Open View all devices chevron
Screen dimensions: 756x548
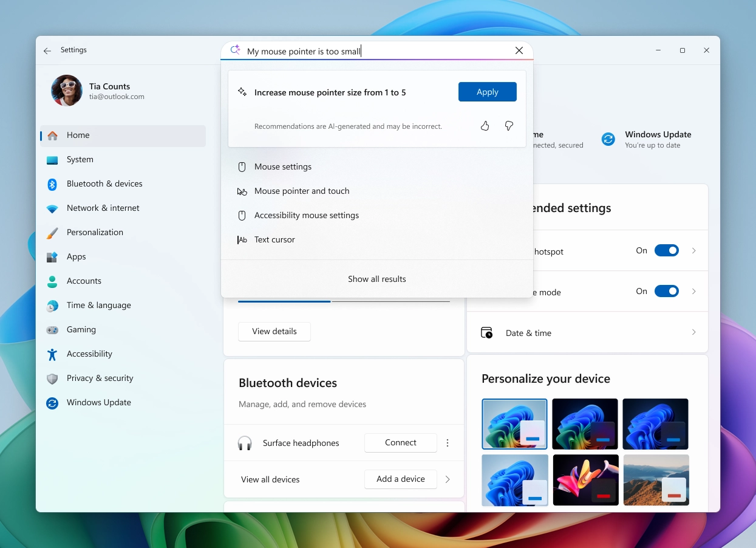448,479
